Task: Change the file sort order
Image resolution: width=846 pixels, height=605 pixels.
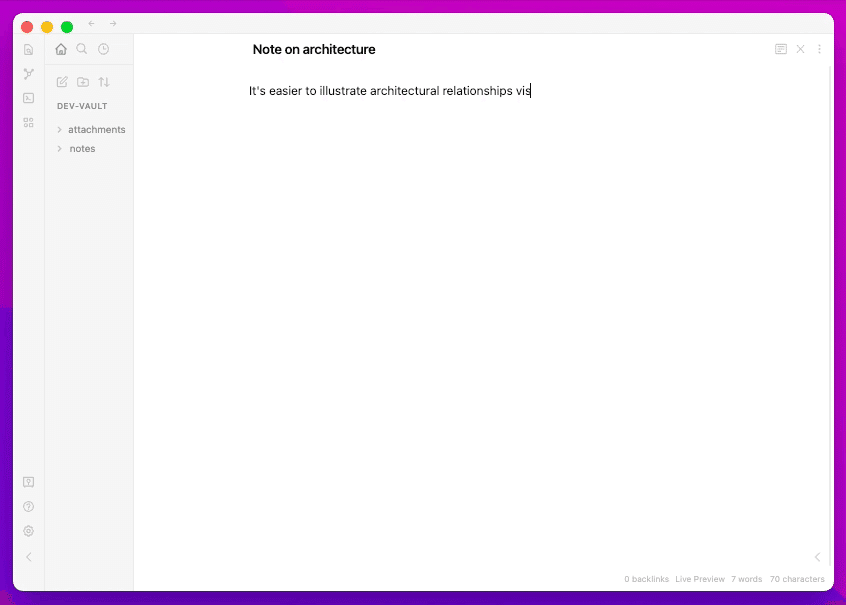Action: pyautogui.click(x=104, y=81)
